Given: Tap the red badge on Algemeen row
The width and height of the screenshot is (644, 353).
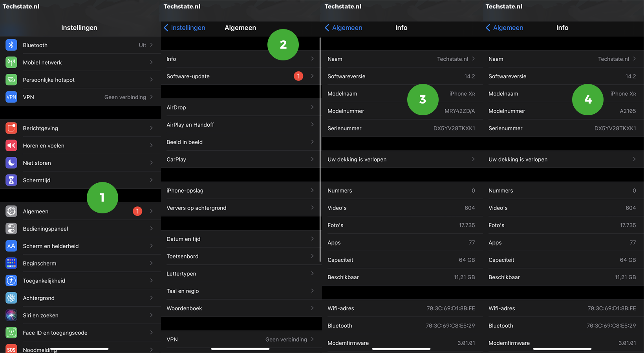Looking at the screenshot, I should pyautogui.click(x=137, y=211).
